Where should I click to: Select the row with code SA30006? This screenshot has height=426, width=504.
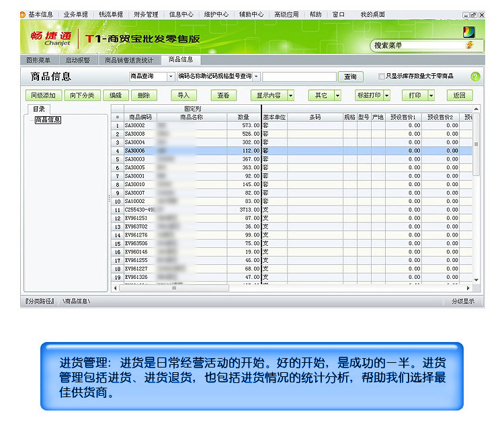point(292,151)
